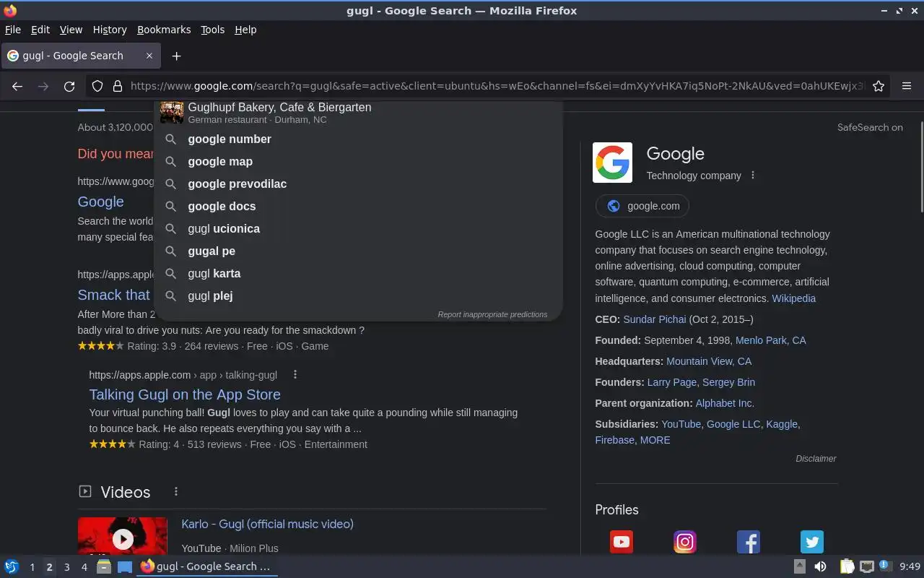Open the start menu launcher icon
Image resolution: width=924 pixels, height=578 pixels.
click(11, 566)
